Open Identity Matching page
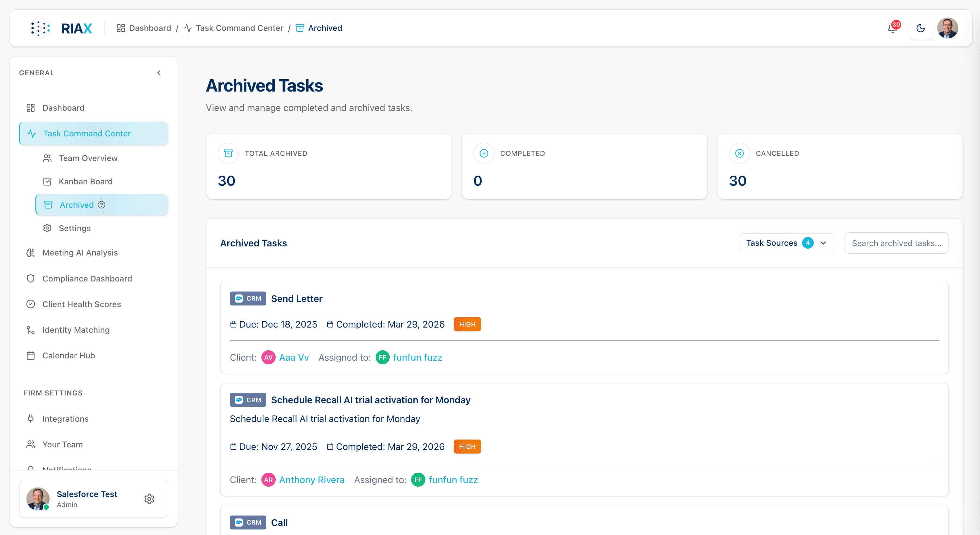Viewport: 980px width, 535px height. (x=94, y=330)
